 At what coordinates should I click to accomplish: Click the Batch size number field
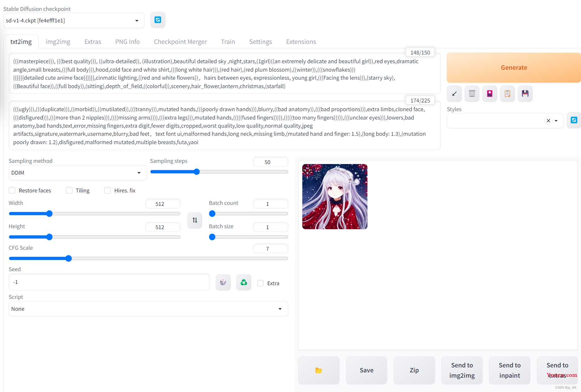point(271,227)
